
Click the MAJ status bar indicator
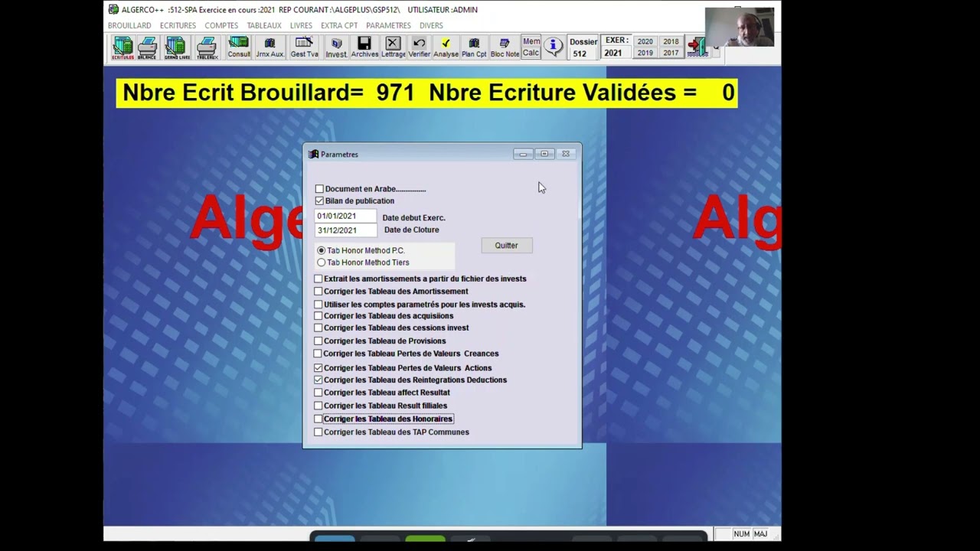760,534
